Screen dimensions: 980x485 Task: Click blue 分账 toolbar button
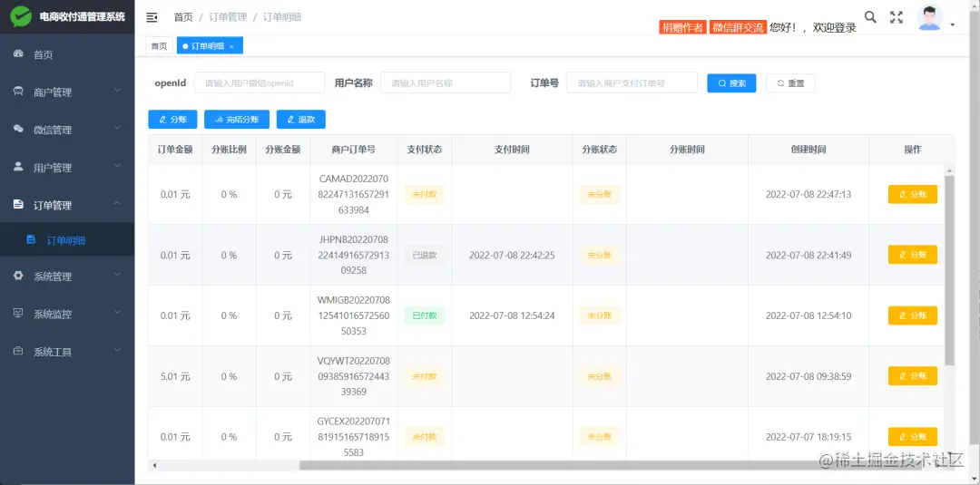[172, 120]
